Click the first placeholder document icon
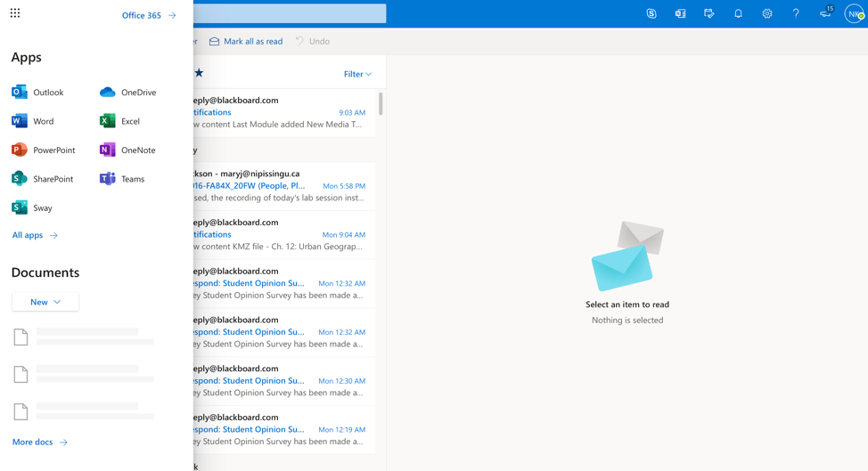 [x=20, y=337]
